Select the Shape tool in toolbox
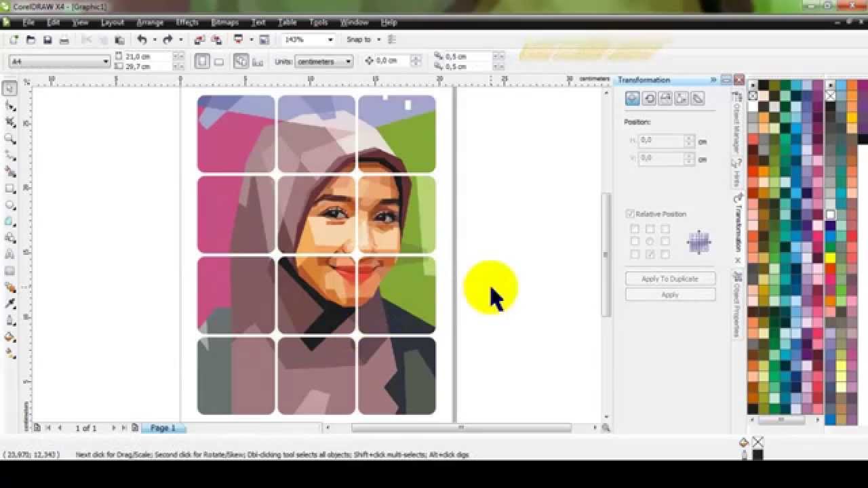This screenshot has width=868, height=488. click(10, 106)
